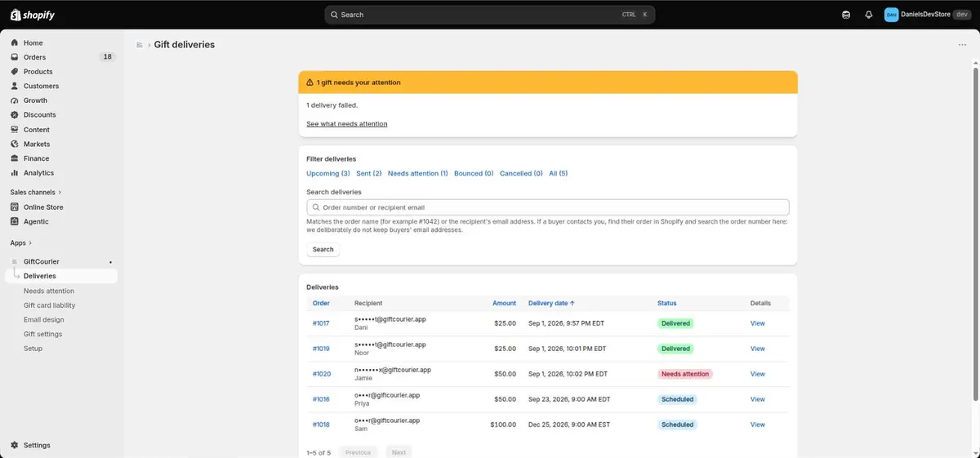The height and width of the screenshot is (458, 980).
Task: Click the storefront icon in top bar
Action: (846, 15)
